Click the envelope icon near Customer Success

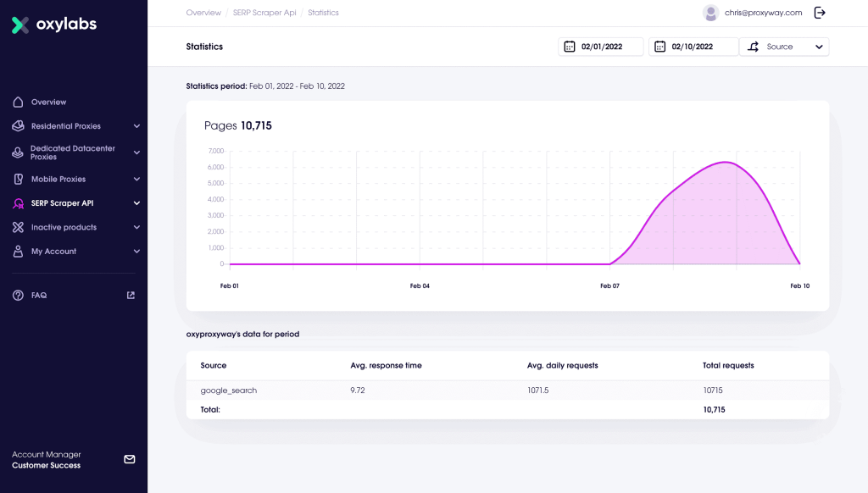click(129, 459)
